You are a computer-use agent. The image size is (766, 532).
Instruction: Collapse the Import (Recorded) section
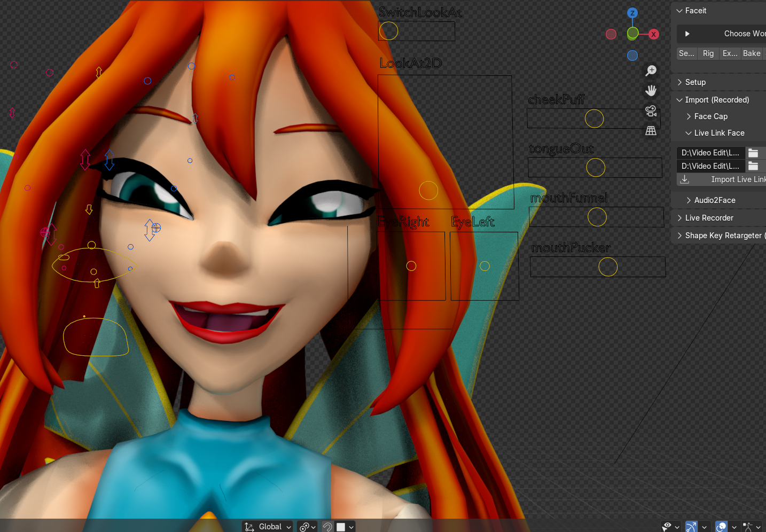click(x=679, y=100)
